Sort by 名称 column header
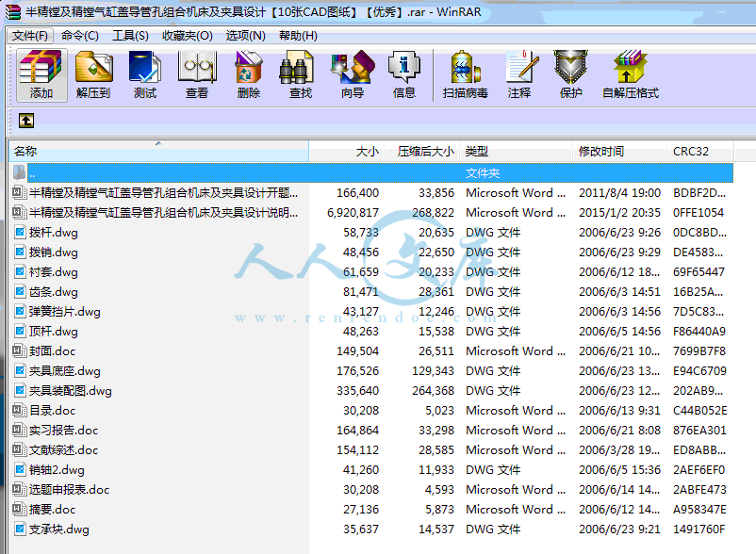Screen dimensions: 756x554 pyautogui.click(x=158, y=152)
